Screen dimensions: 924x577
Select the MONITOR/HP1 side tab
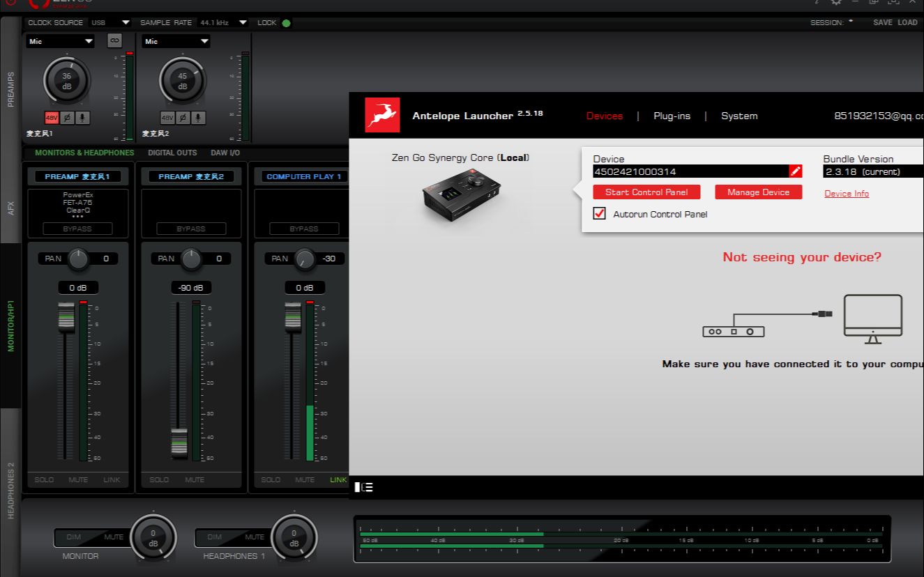(x=10, y=326)
